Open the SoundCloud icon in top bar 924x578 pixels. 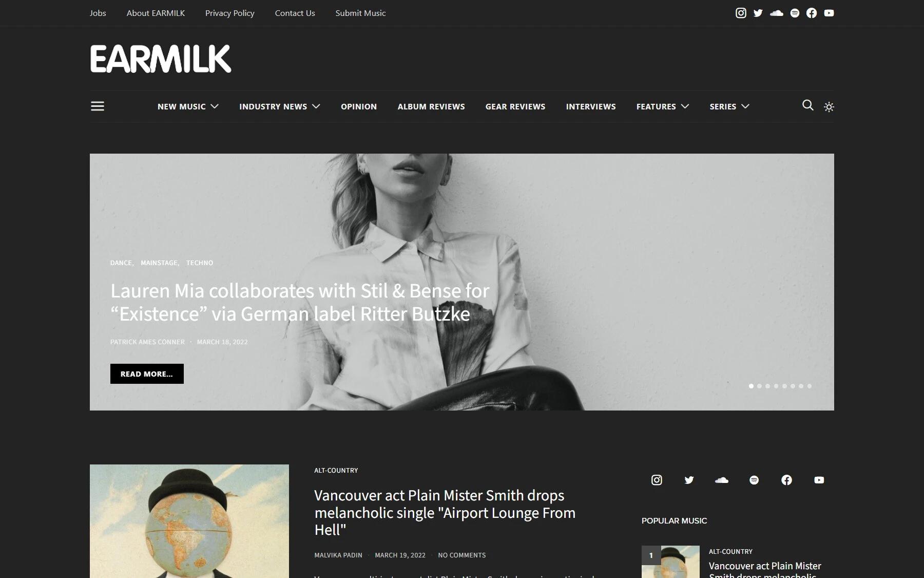click(x=777, y=13)
